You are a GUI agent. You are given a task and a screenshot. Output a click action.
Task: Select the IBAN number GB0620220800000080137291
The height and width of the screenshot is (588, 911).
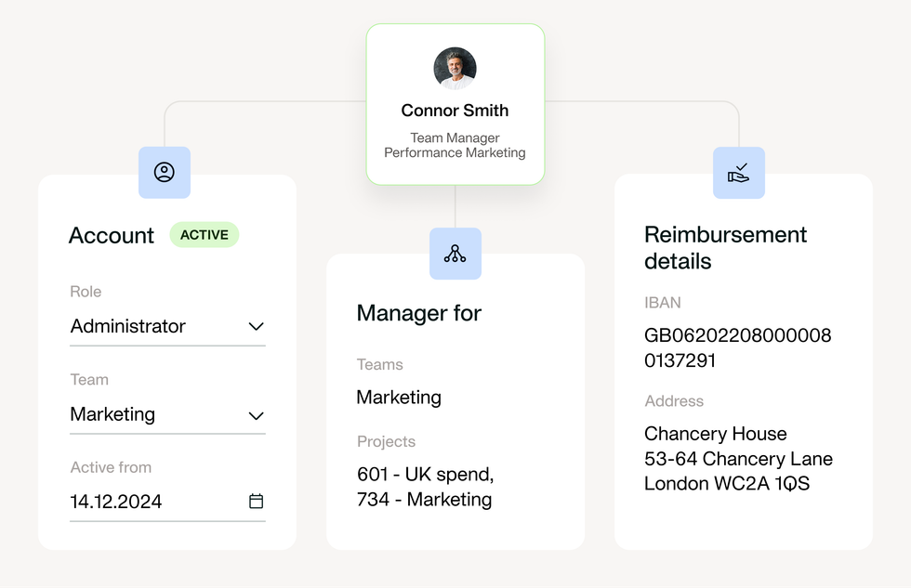[x=737, y=347]
